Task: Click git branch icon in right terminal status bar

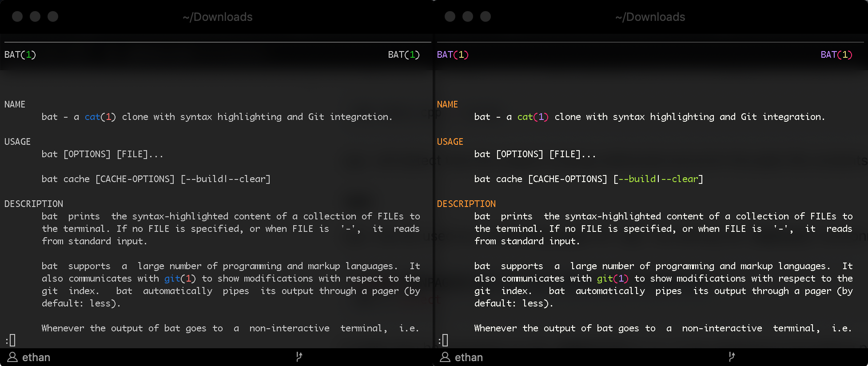Action: 732,357
